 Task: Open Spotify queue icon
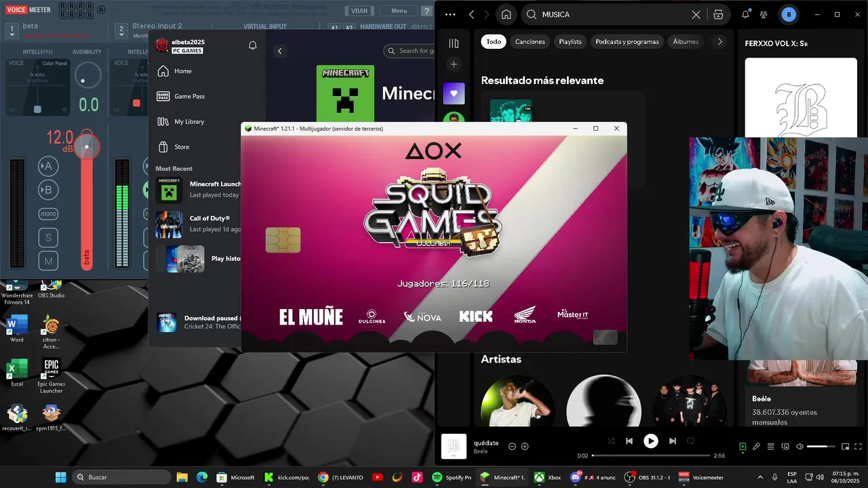point(770,447)
